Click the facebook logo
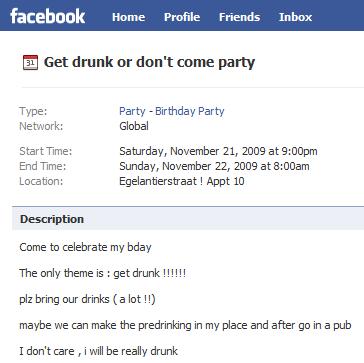The width and height of the screenshot is (364, 363). click(48, 16)
